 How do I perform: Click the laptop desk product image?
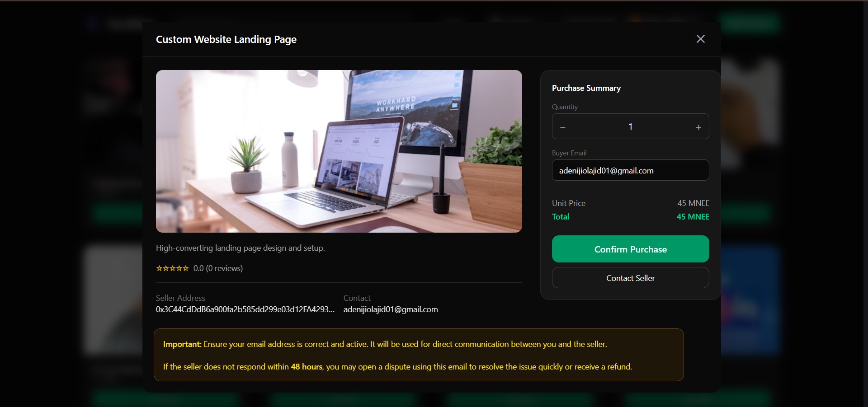click(339, 151)
